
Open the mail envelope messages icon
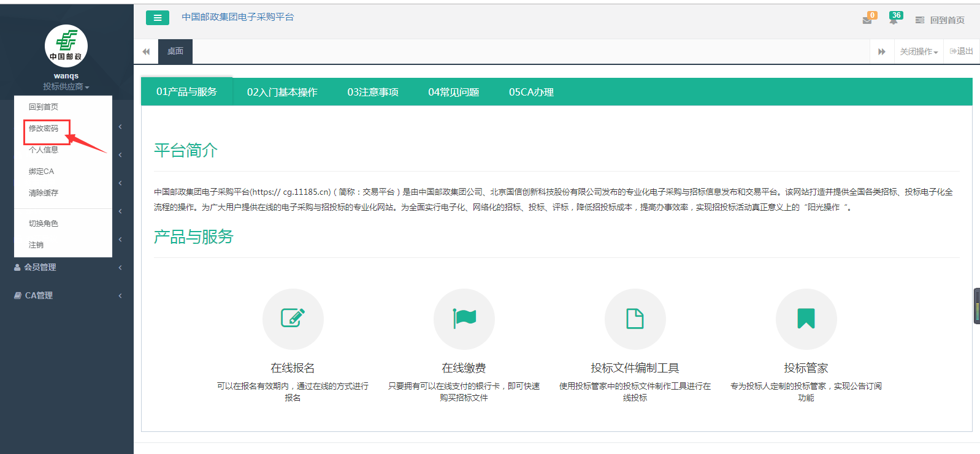tap(867, 20)
